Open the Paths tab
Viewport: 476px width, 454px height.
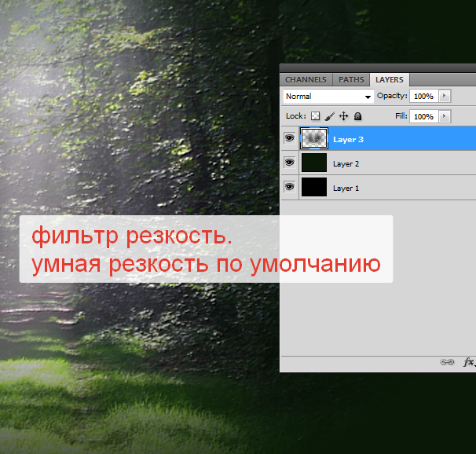pos(351,80)
